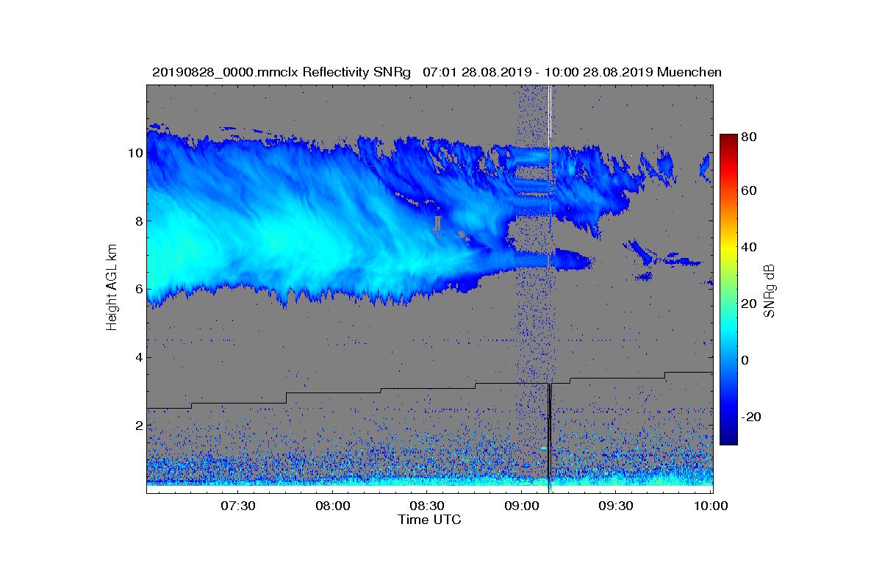Click the 08:00 time tick label
The height and width of the screenshot is (588, 882).
click(x=332, y=506)
